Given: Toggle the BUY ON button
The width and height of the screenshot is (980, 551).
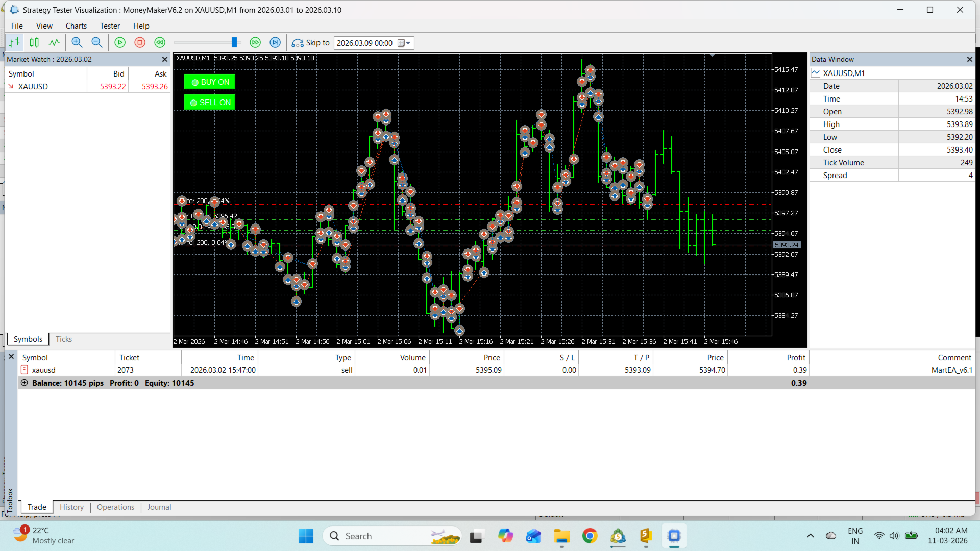Looking at the screenshot, I should 210,82.
